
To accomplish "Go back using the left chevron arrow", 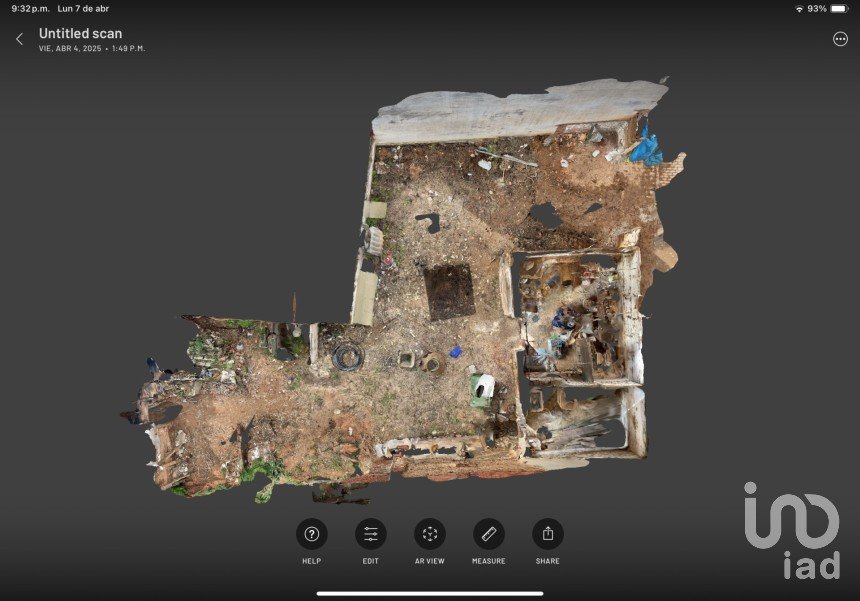I will pyautogui.click(x=20, y=39).
